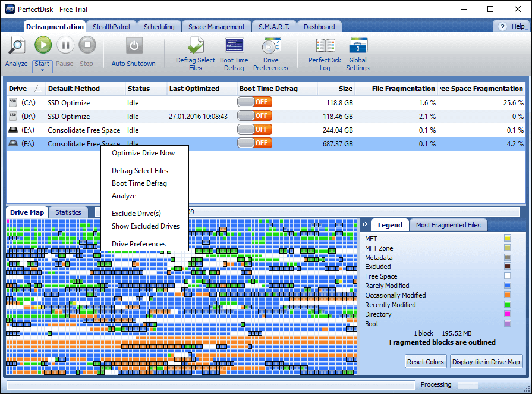Viewport: 532px width, 394px height.
Task: Click the Help question mark icon
Action: pos(502,27)
